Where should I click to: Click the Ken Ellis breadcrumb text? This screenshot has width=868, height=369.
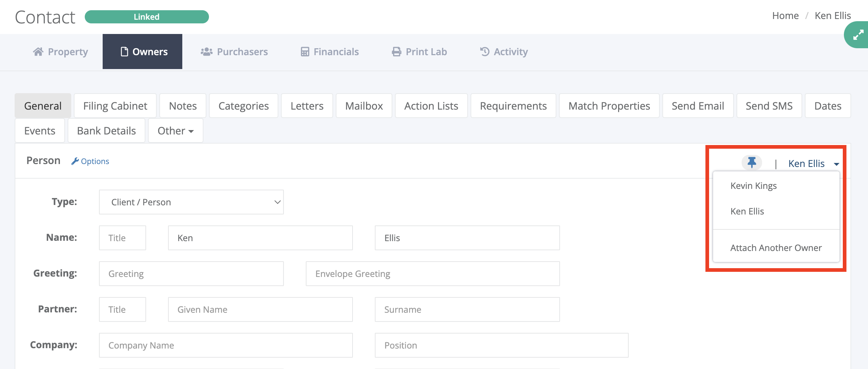(833, 16)
